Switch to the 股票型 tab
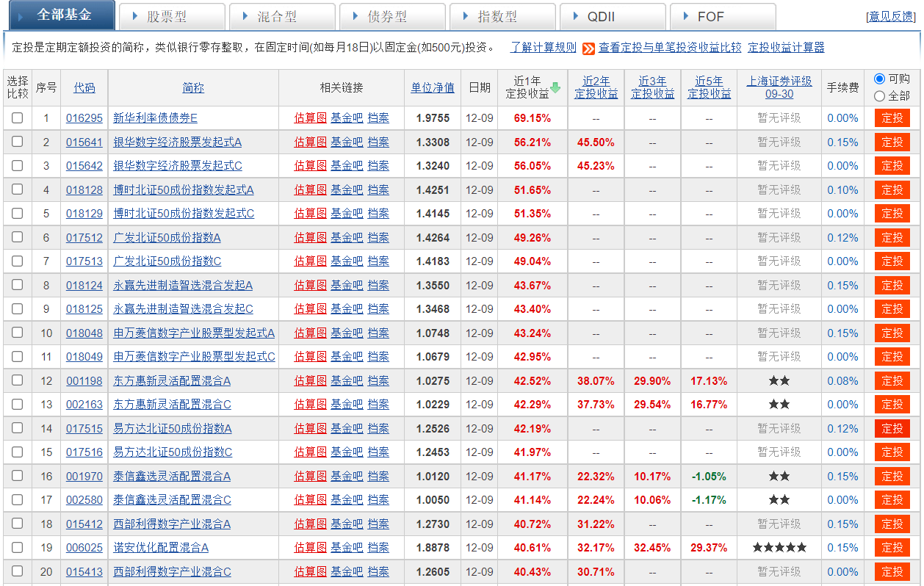The height and width of the screenshot is (586, 924). coord(171,16)
